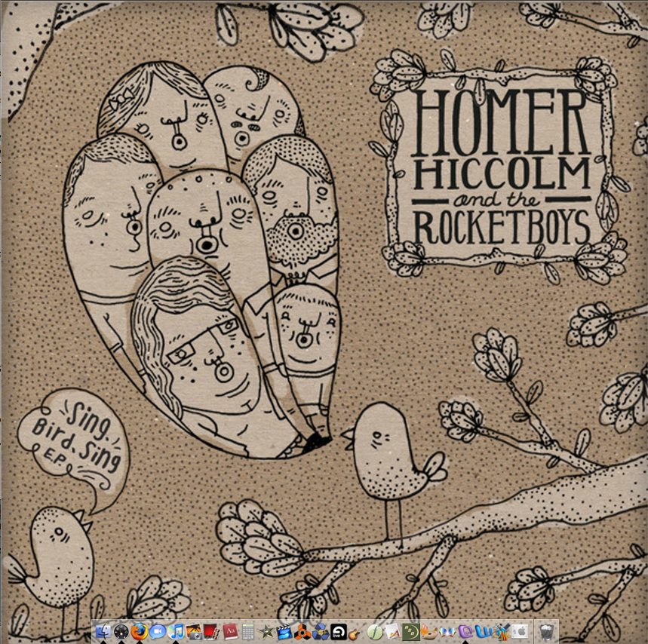Image resolution: width=648 pixels, height=644 pixels.
Task: Open the Dashboard gauge icon
Action: click(121, 632)
